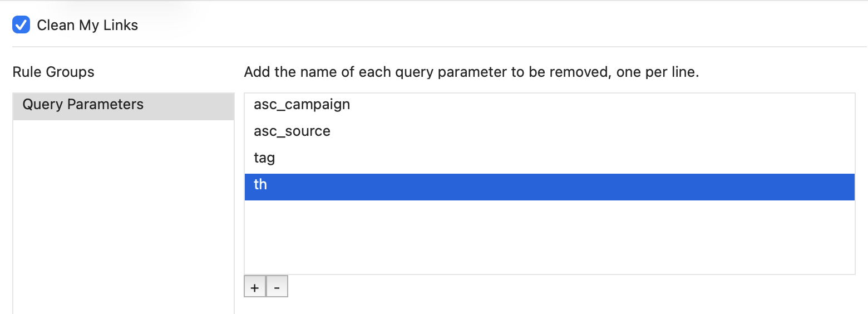Screen dimensions: 868x314
Task: Click the highlighted th parameter row
Action: click(x=549, y=185)
